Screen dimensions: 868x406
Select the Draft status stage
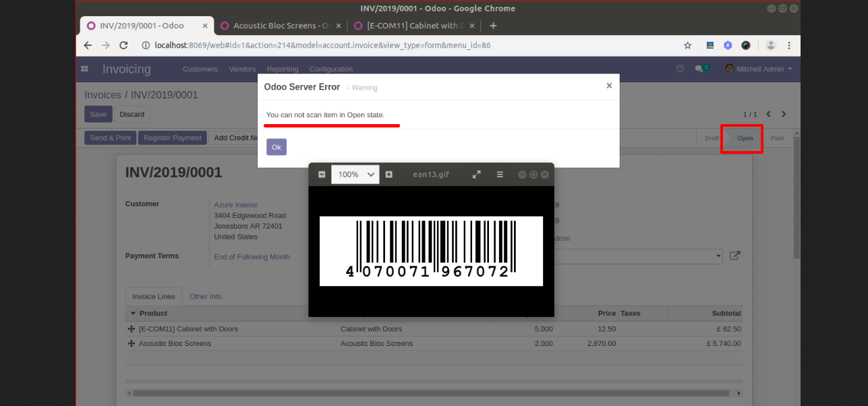(x=712, y=138)
